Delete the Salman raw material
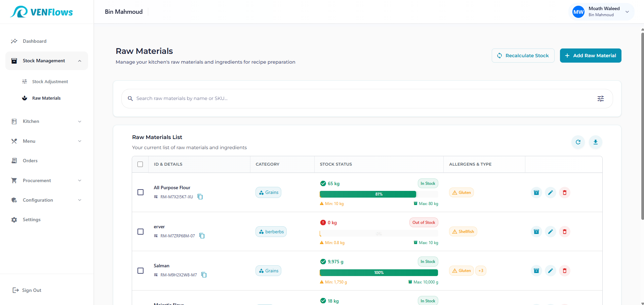This screenshot has height=305, width=644. pos(564,271)
